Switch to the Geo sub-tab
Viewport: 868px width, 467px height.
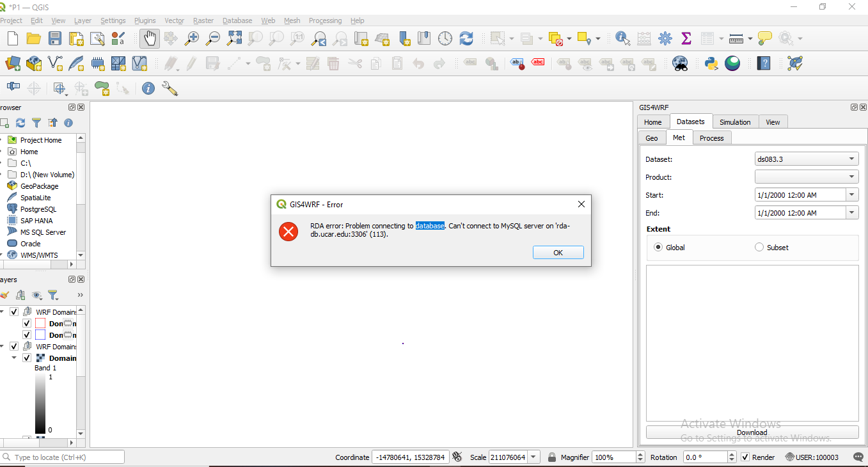tap(652, 138)
